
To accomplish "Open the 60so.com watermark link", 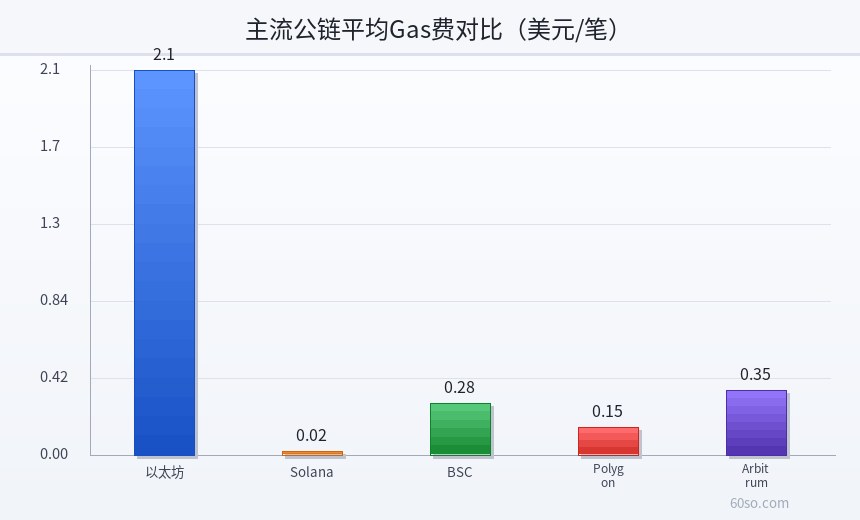I will [759, 503].
